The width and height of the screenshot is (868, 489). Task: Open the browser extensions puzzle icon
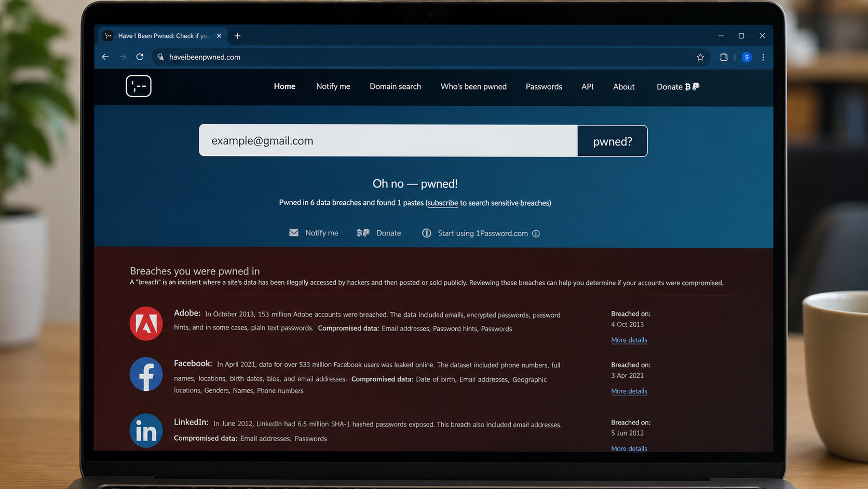[724, 57]
